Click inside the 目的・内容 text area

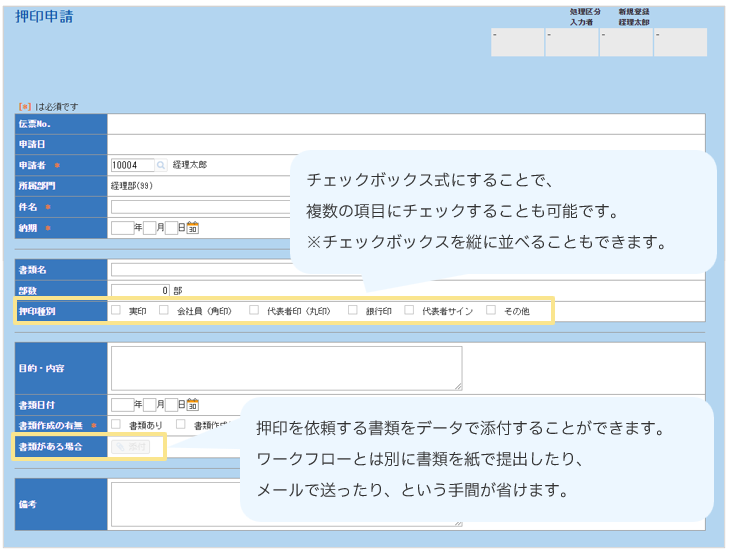pos(286,367)
